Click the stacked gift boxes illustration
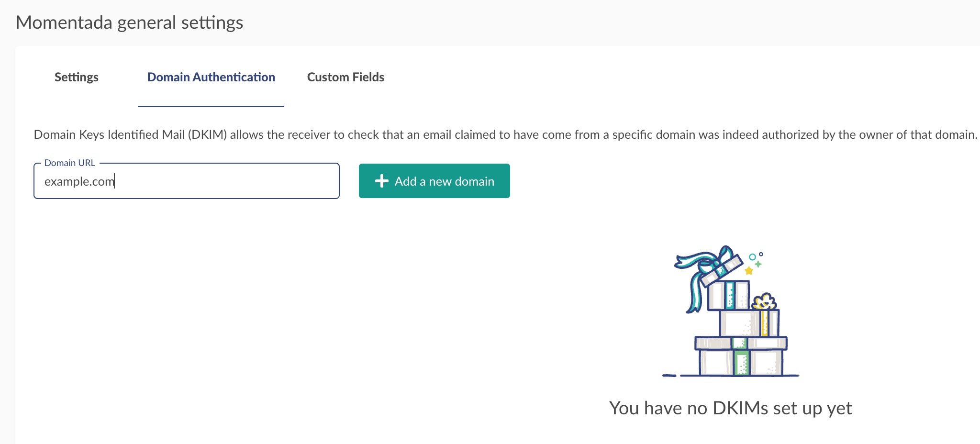 tap(731, 311)
